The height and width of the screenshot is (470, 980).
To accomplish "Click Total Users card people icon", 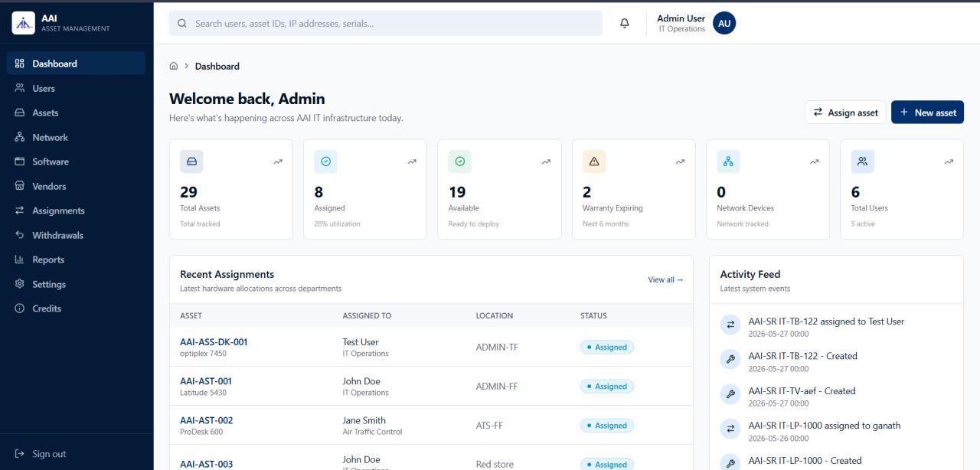I will pos(862,162).
